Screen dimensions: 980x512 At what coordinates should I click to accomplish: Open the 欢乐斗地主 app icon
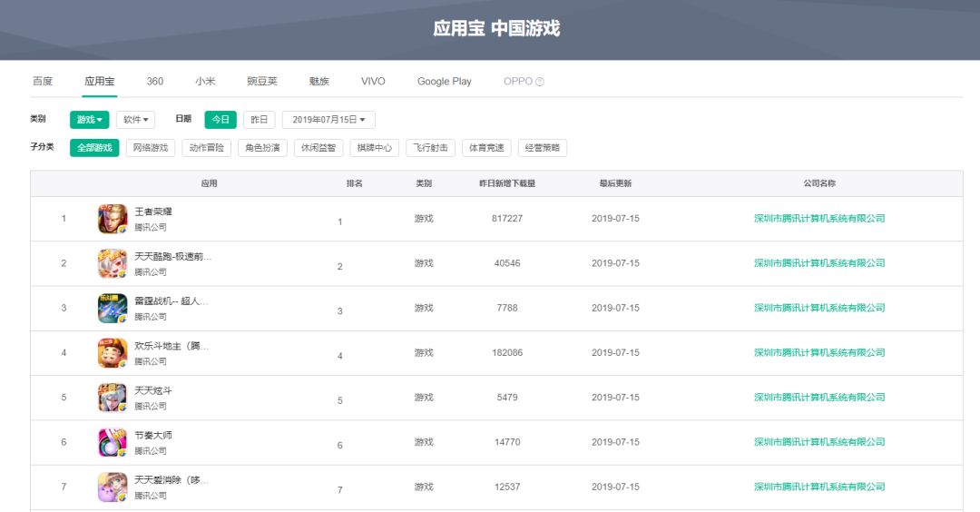point(113,353)
